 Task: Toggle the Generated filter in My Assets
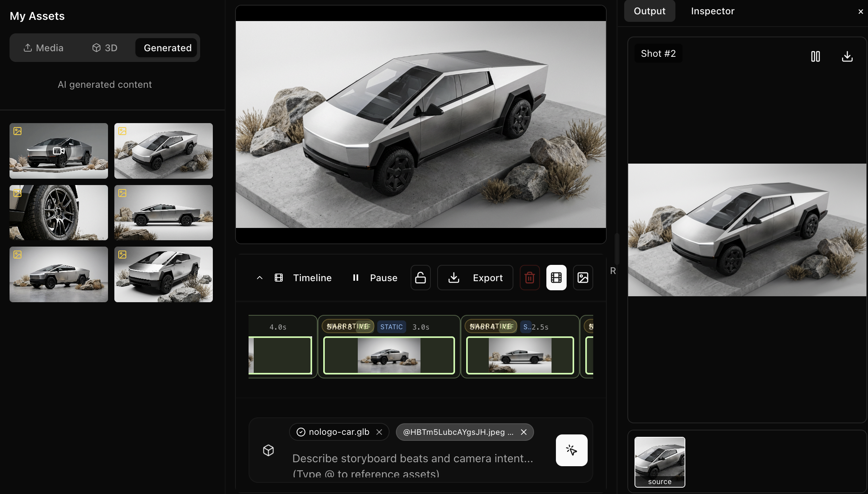click(166, 48)
